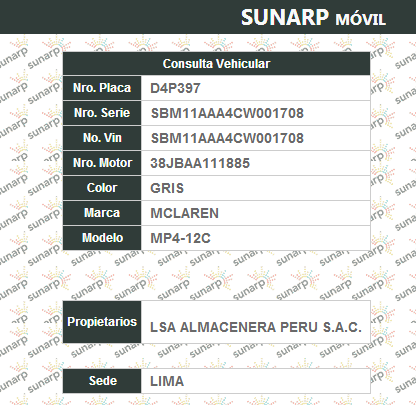Click the Nro. Serie label cell
The height and width of the screenshot is (406, 416).
102,113
